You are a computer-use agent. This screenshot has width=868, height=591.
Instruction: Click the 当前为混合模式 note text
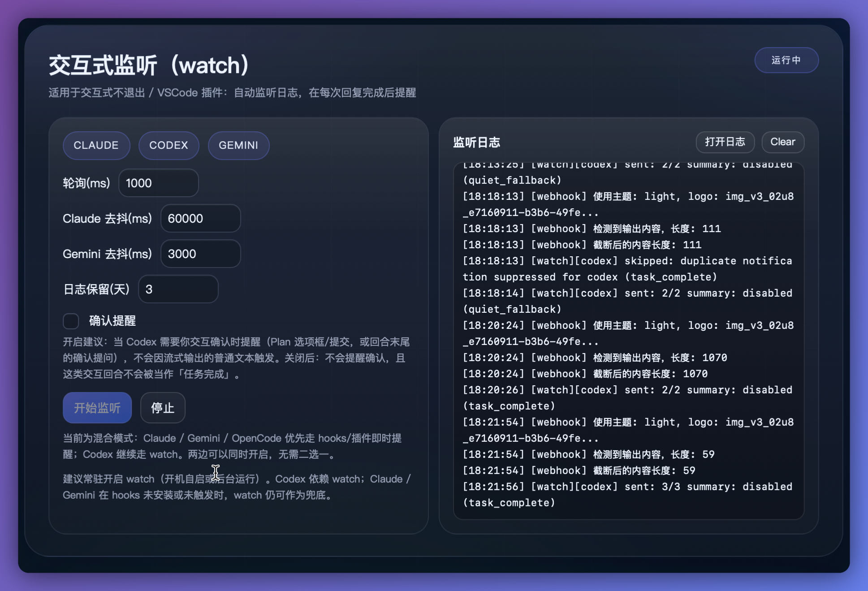click(233, 446)
